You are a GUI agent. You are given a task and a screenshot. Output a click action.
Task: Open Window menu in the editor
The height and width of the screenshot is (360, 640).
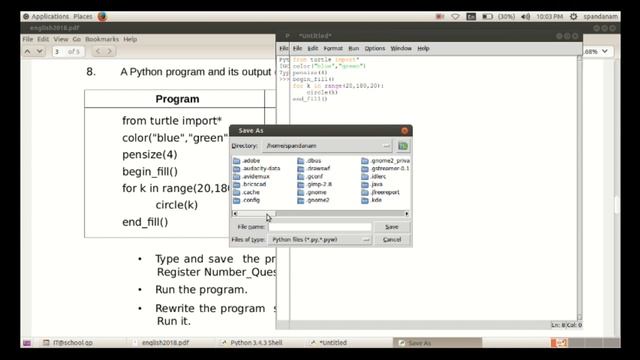[x=401, y=49]
